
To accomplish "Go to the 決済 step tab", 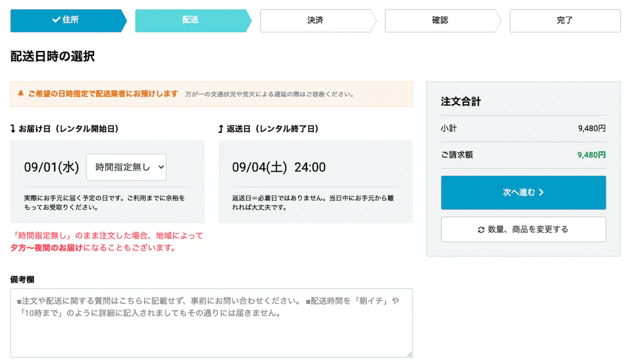I will (x=315, y=20).
